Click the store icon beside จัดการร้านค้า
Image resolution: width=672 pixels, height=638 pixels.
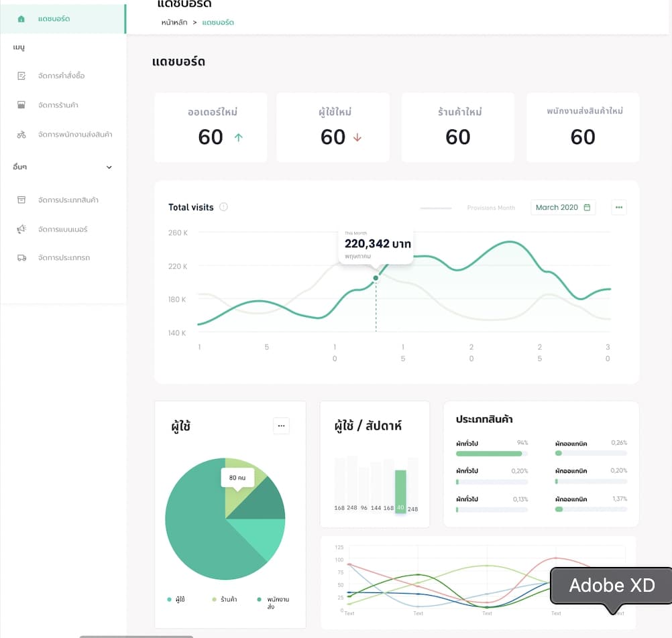click(x=21, y=105)
